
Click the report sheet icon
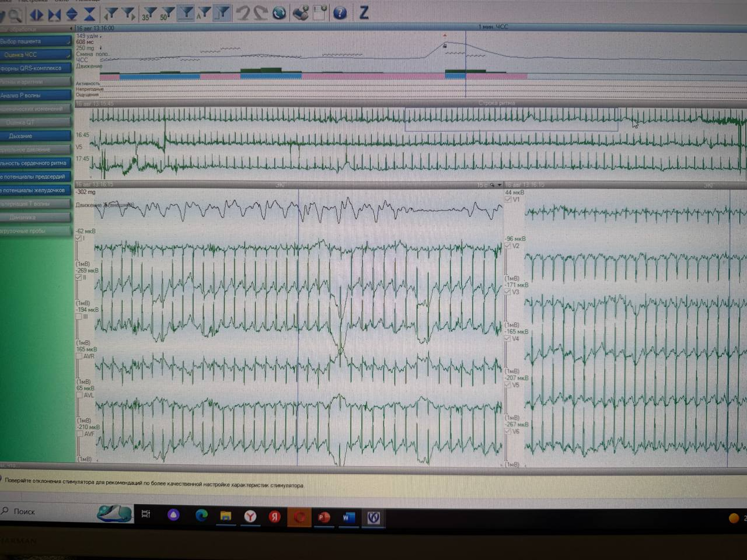pyautogui.click(x=319, y=12)
